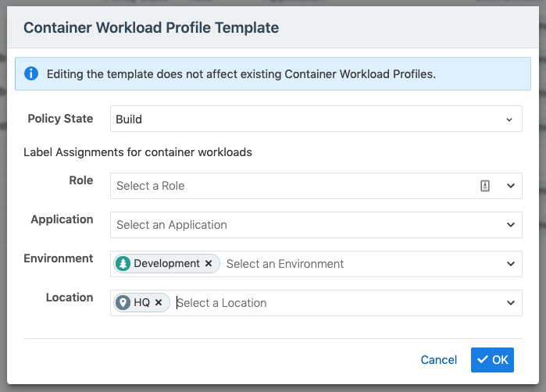Click the tree icon on Development tag
This screenshot has height=392, width=546.
coord(123,264)
